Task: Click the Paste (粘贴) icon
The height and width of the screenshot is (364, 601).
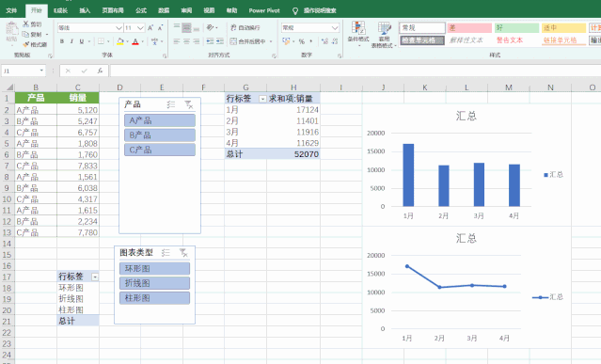Action: coord(11,29)
